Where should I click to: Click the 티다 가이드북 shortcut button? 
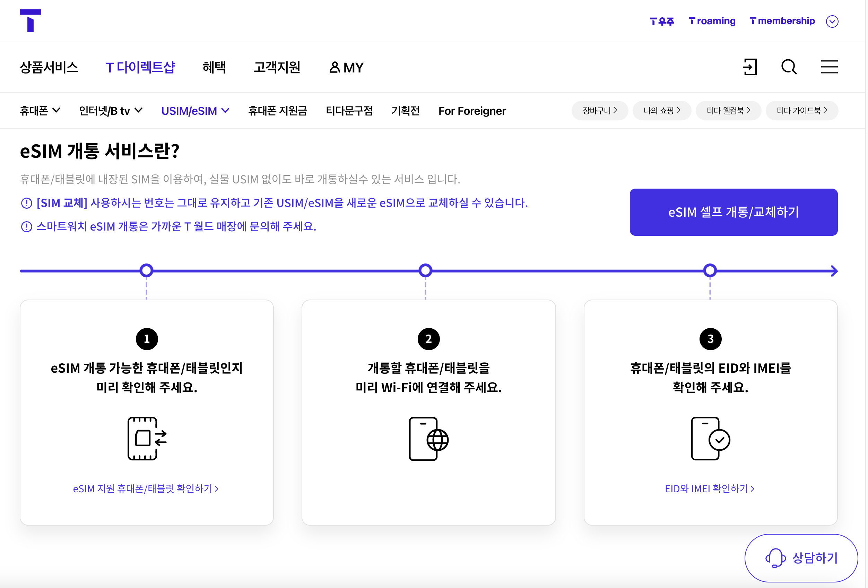pos(801,111)
